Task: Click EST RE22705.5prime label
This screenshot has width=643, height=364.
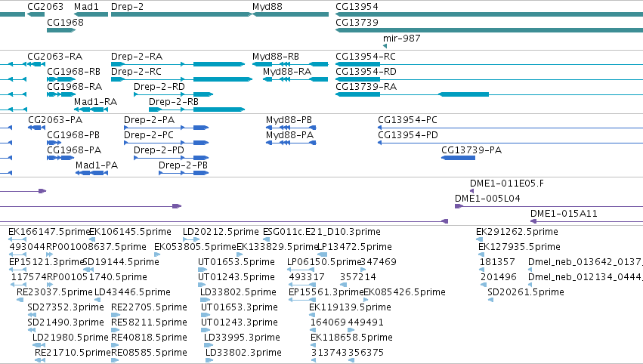Action: coord(149,307)
